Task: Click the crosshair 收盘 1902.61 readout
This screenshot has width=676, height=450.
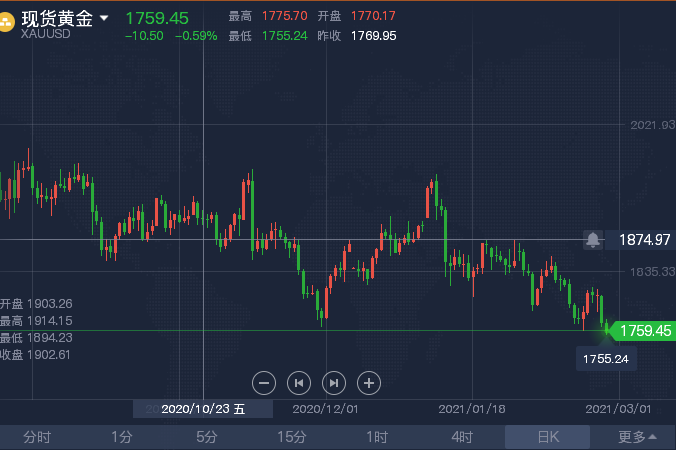Action: pos(35,355)
